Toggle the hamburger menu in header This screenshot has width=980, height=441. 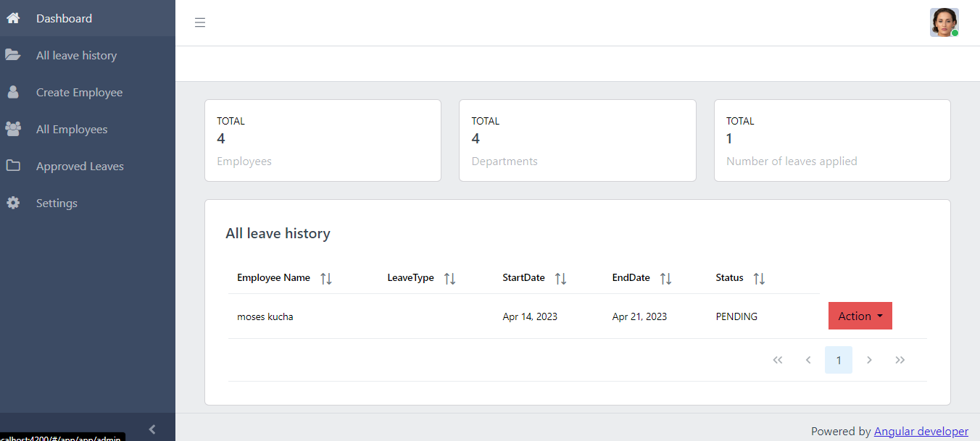tap(200, 22)
